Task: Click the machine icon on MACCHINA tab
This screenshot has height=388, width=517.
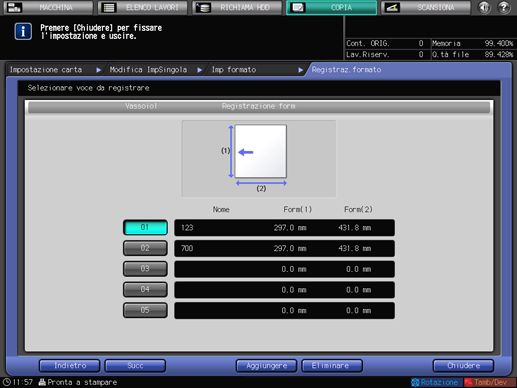Action: pyautogui.click(x=14, y=7)
